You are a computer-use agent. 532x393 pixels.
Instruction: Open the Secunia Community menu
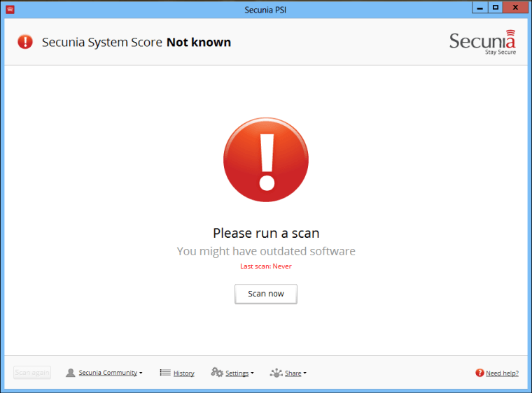pos(111,373)
